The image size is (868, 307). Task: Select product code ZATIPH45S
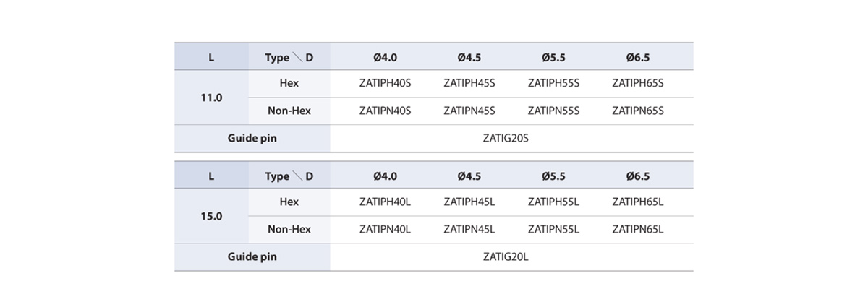pyautogui.click(x=469, y=83)
